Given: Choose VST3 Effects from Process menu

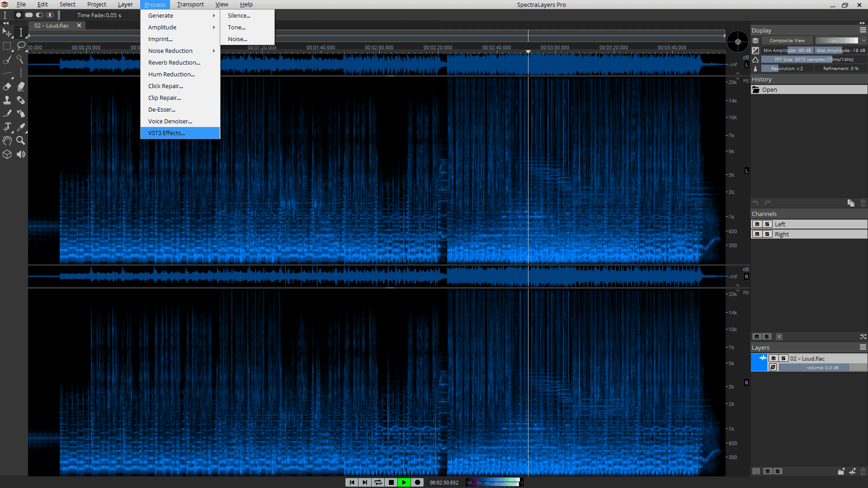Looking at the screenshot, I should (180, 133).
